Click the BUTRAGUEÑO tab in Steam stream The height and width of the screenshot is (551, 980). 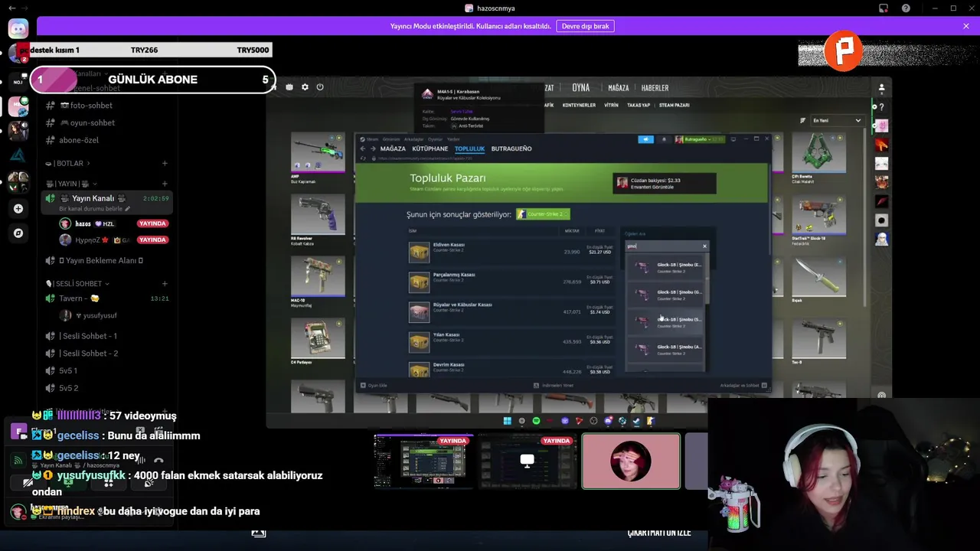pos(511,148)
